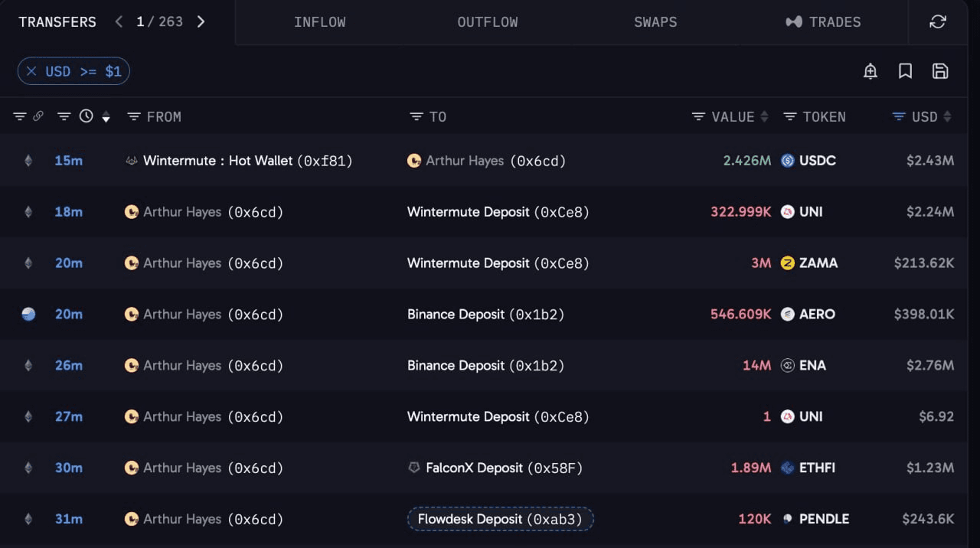
Task: Click the Base chain icon in AERO row
Action: pos(28,314)
